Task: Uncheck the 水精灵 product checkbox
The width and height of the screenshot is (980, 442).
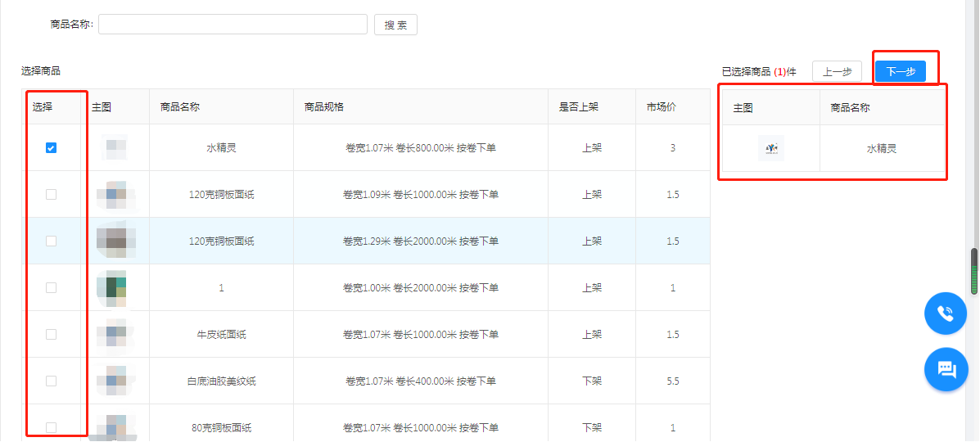Action: 51,148
